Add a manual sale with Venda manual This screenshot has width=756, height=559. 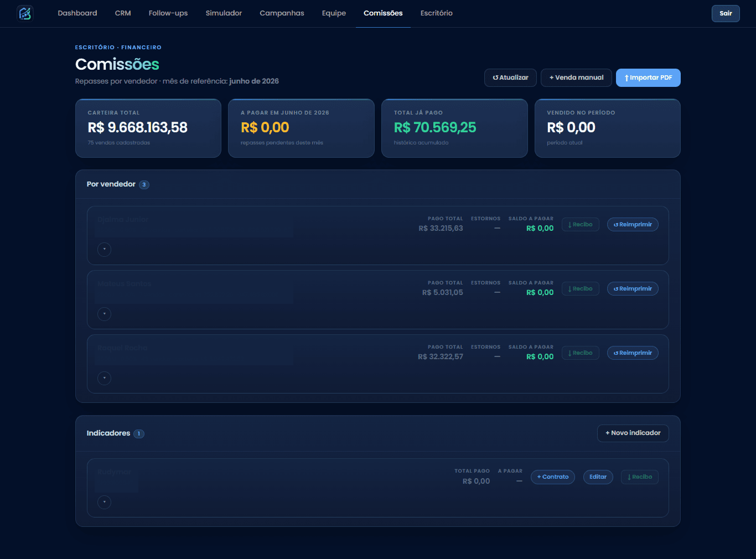click(576, 77)
